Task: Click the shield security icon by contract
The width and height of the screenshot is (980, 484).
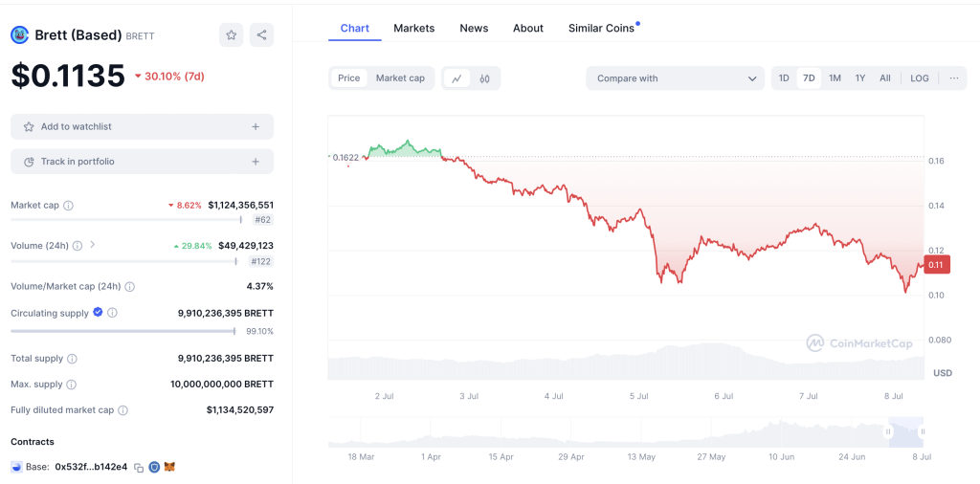Action: (154, 467)
